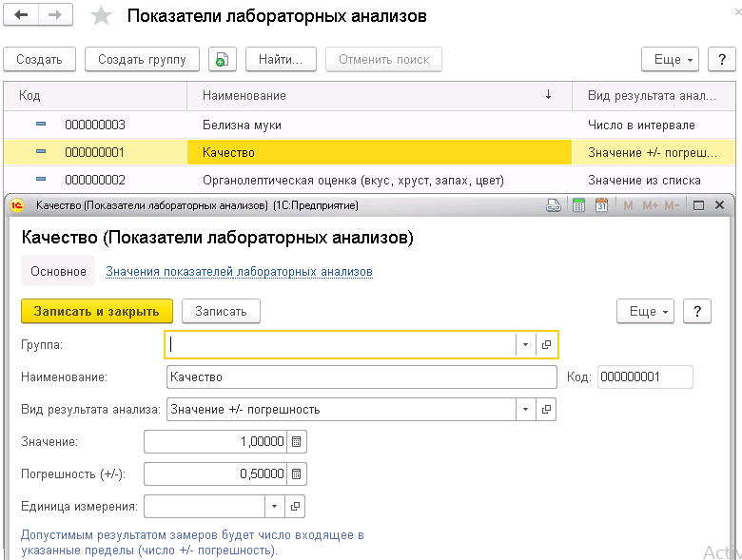Image resolution: width=742 pixels, height=560 pixels.
Task: Open the calendar icon in the dialog title bar
Action: pos(601,204)
